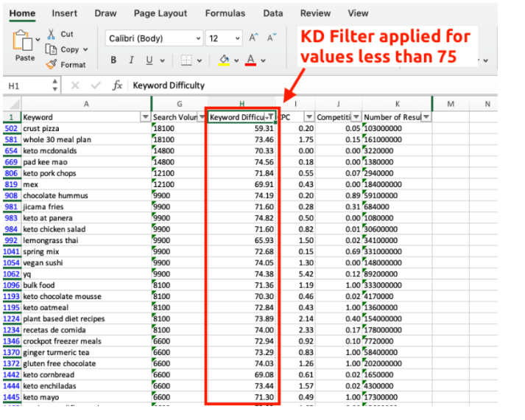Click the CPC value 5.42
The height and width of the screenshot is (420, 525).
(x=306, y=274)
